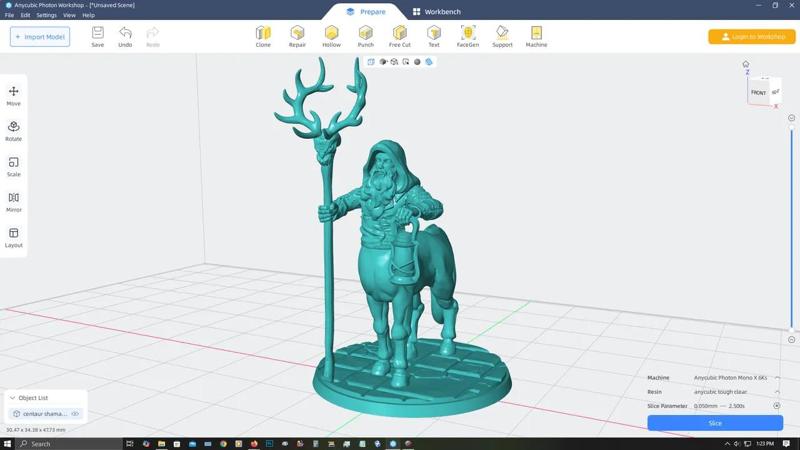Open the Settings menu
800x450 pixels.
46,15
